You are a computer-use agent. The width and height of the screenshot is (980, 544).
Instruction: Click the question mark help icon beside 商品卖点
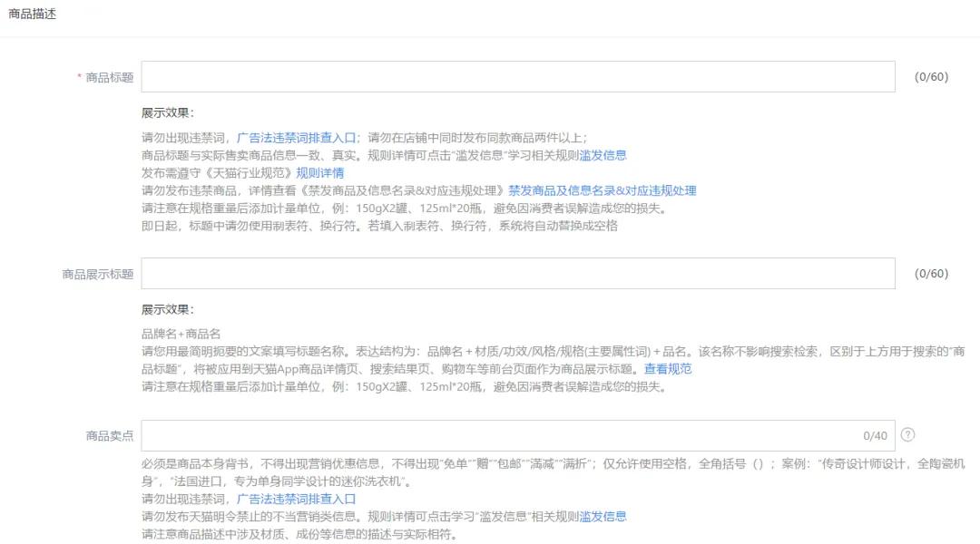[x=908, y=435]
